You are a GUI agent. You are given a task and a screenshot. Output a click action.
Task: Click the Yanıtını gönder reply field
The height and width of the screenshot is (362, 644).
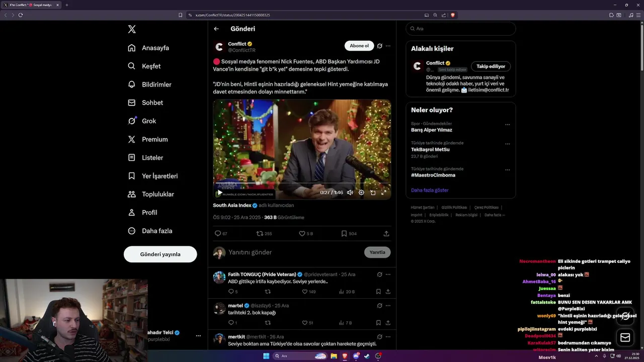294,252
